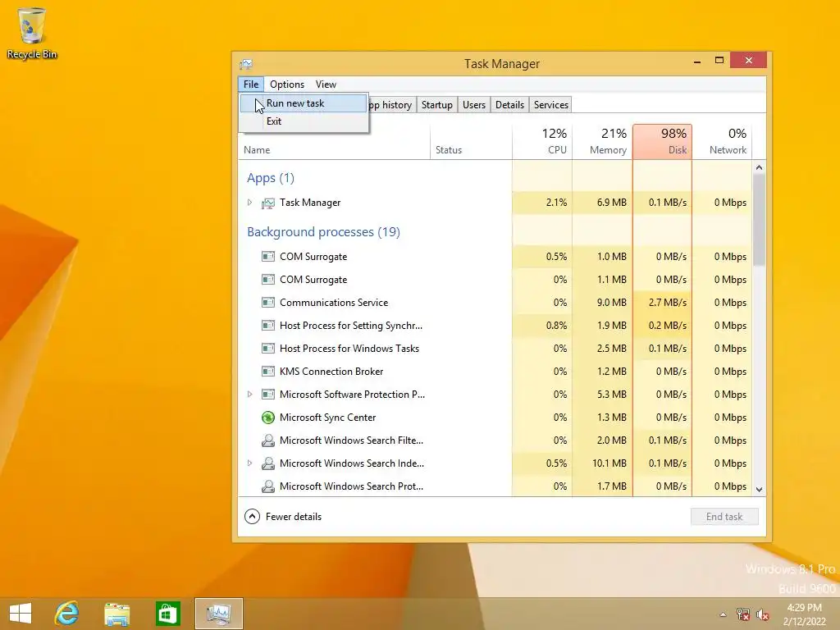Click the green Microsoft Sync Center icon
Viewport: 840px width, 630px height.
click(268, 418)
